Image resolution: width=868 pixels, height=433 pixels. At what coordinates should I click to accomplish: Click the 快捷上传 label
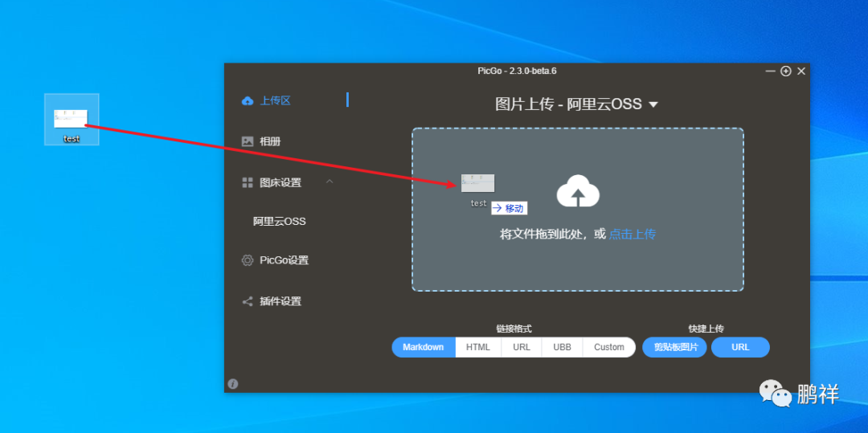(706, 329)
